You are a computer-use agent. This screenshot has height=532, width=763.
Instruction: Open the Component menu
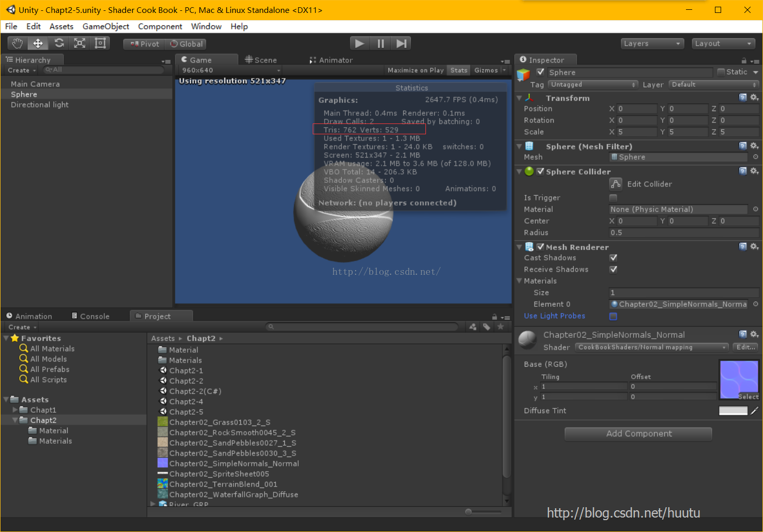click(160, 26)
